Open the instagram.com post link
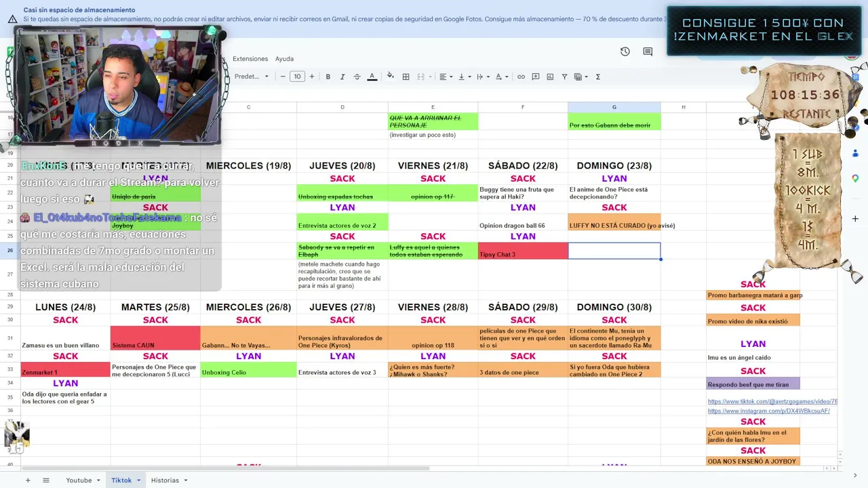 point(769,411)
